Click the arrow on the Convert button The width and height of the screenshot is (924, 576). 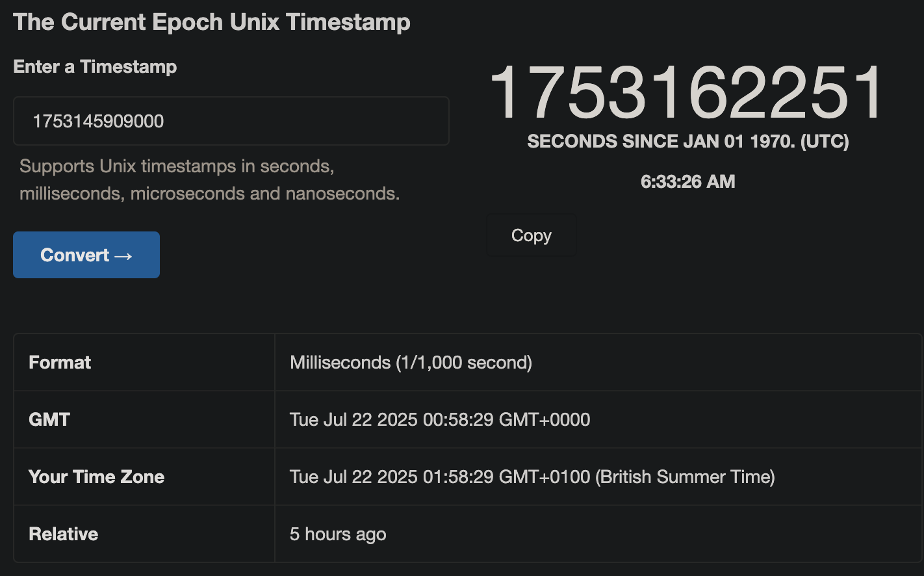coord(123,256)
